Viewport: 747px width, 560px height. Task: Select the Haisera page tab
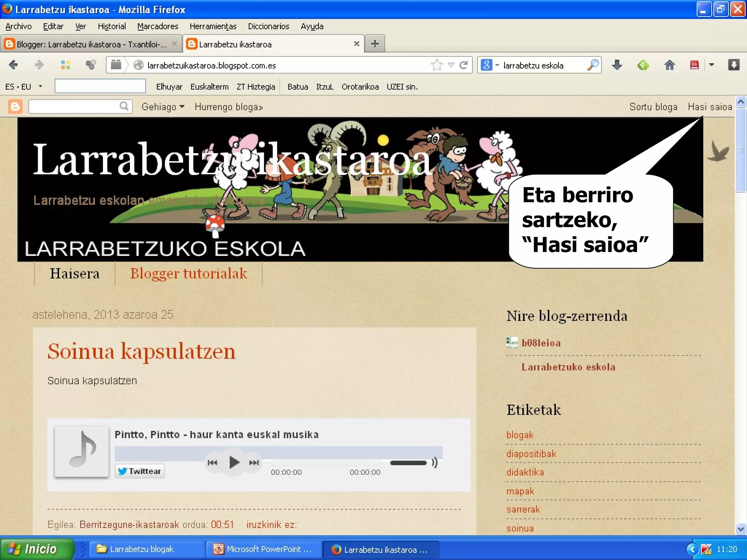click(74, 273)
